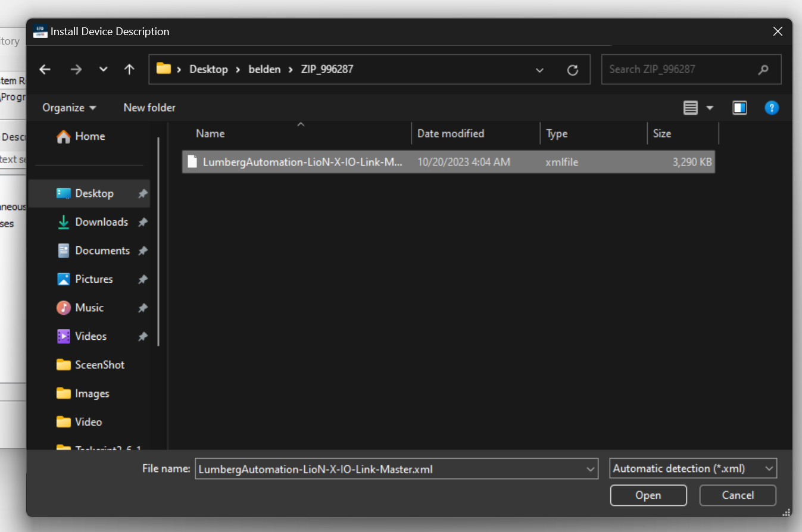This screenshot has height=532, width=802.
Task: Change the view layout icon
Action: coord(690,108)
